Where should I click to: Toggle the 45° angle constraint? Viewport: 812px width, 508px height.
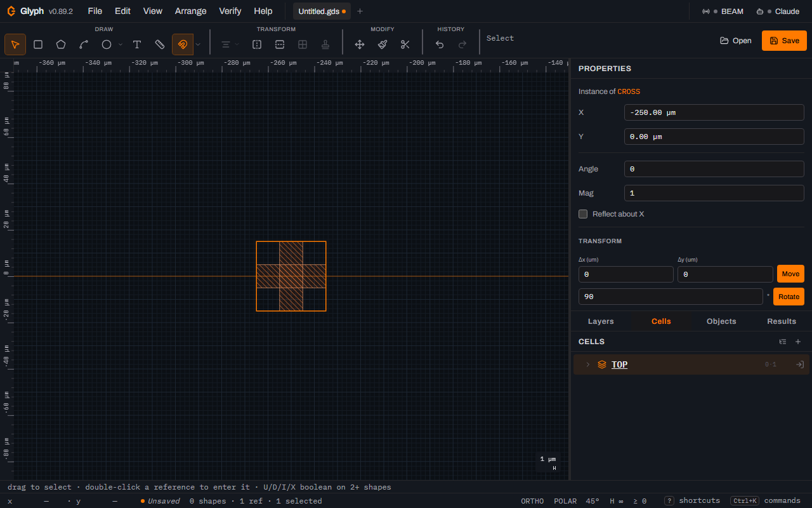click(x=593, y=501)
